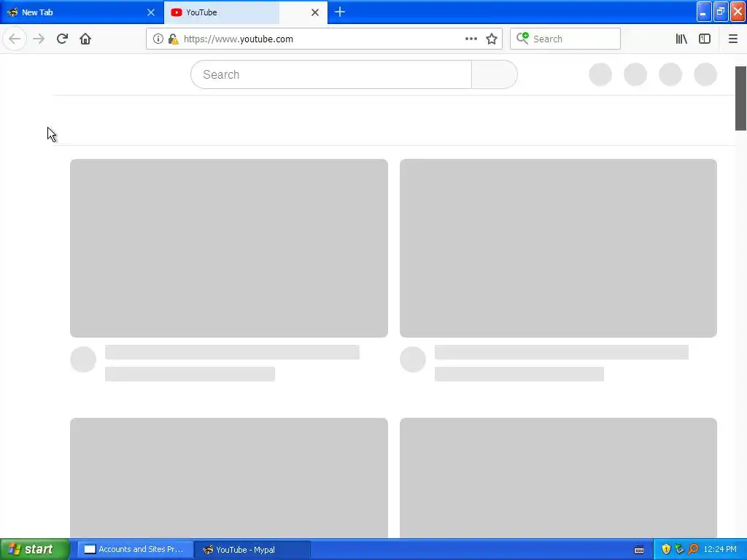This screenshot has width=747, height=560.
Task: Open a new tab with plus button
Action: pos(340,12)
